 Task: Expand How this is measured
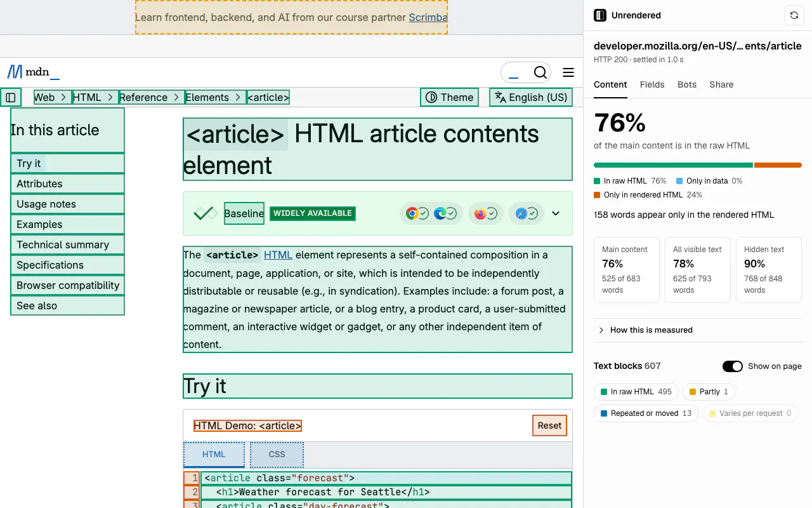pos(698,330)
